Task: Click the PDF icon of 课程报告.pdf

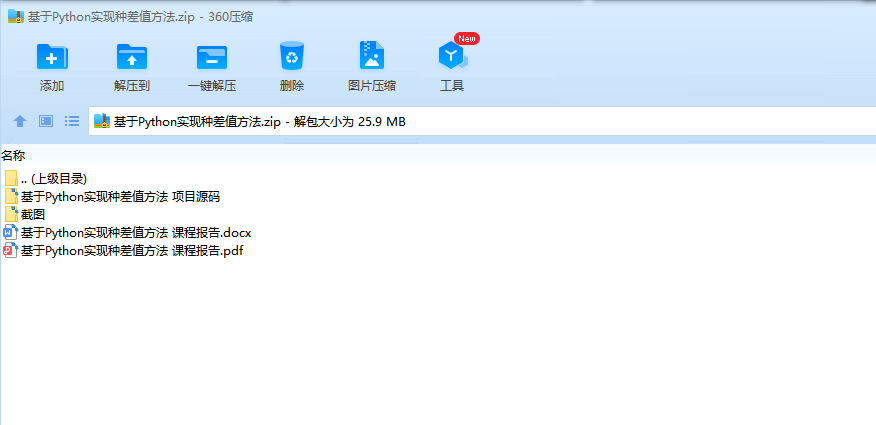Action: (11, 251)
